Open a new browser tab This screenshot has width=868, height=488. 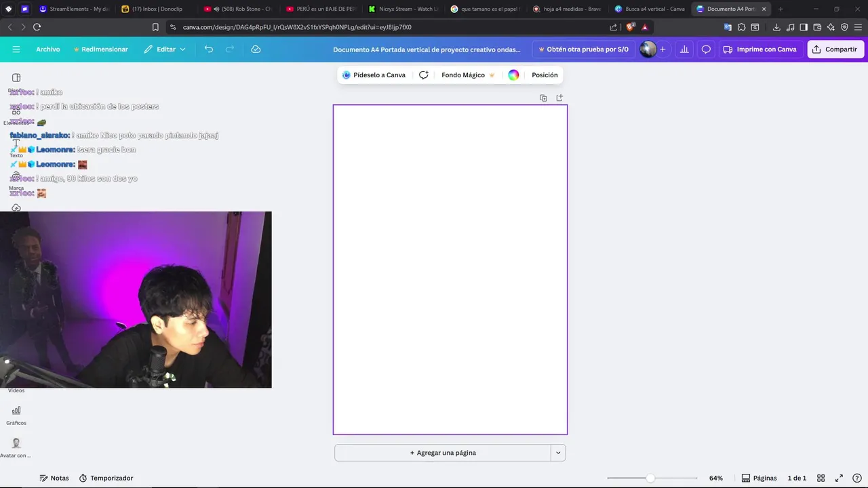click(781, 9)
